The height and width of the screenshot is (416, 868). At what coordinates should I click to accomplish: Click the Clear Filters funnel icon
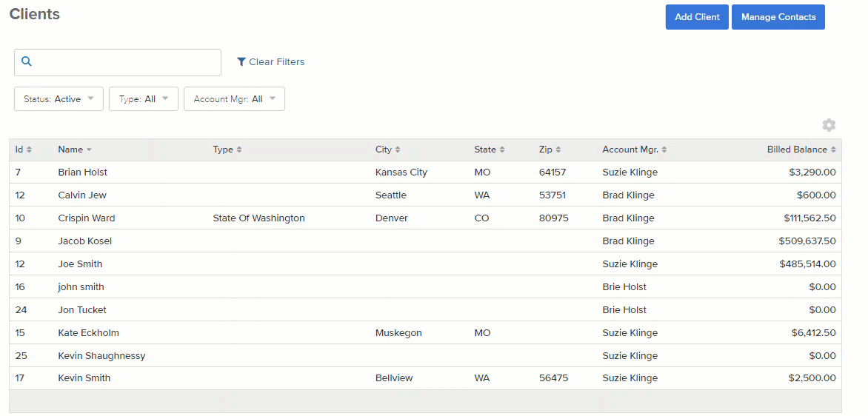[241, 62]
